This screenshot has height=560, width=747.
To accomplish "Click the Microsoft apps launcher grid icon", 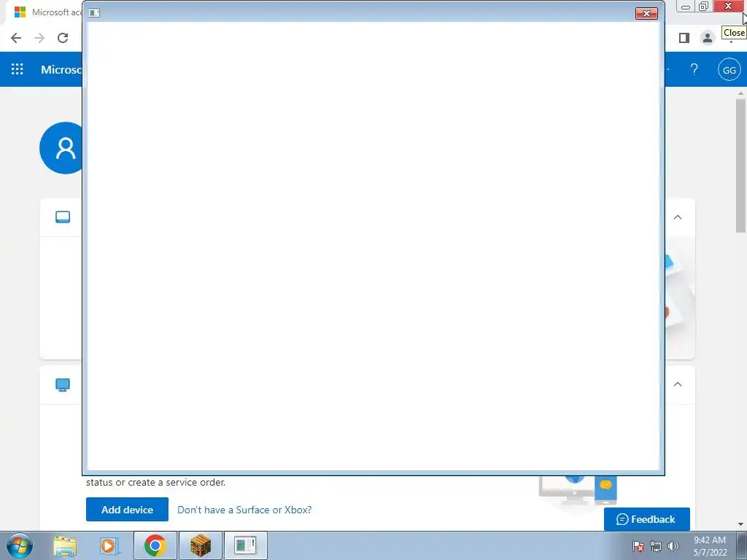I will coord(18,69).
